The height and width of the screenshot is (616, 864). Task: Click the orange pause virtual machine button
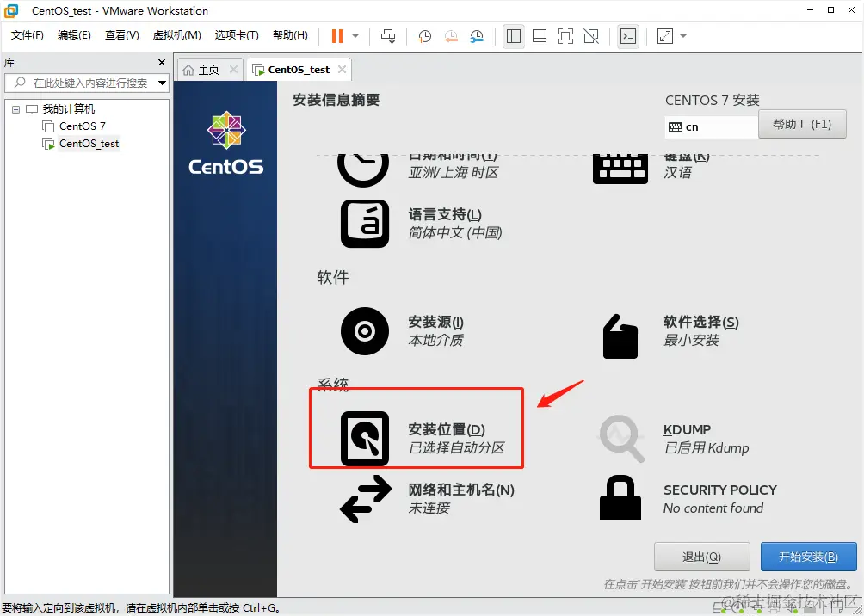click(x=336, y=36)
